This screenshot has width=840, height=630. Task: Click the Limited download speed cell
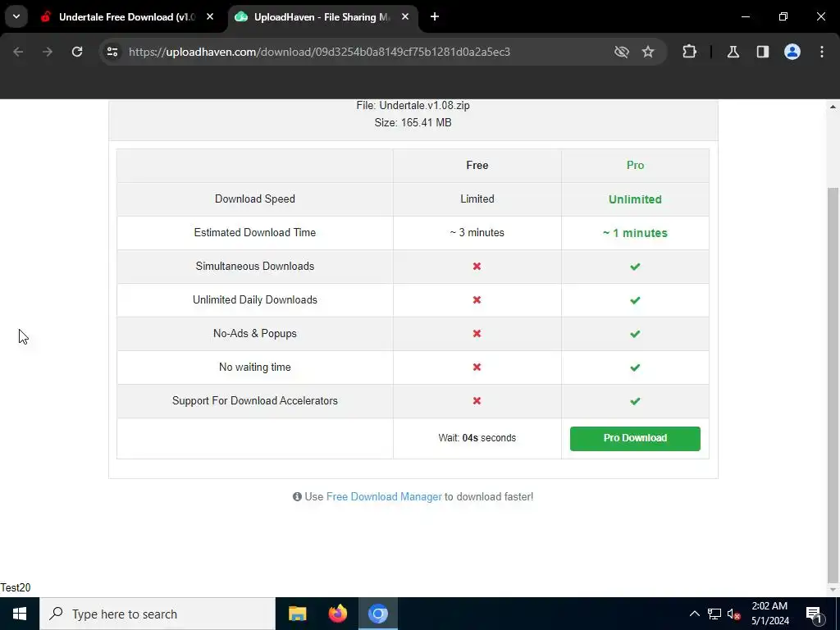tap(477, 199)
